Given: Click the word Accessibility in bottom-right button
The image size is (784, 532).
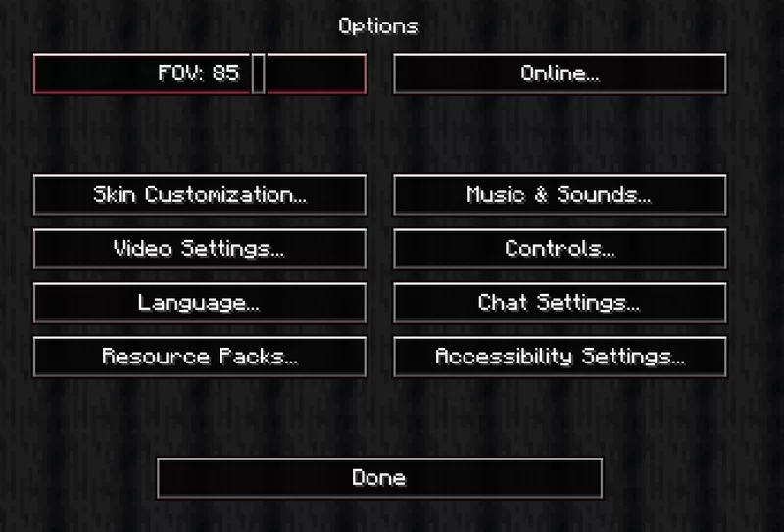Looking at the screenshot, I should [x=504, y=357].
